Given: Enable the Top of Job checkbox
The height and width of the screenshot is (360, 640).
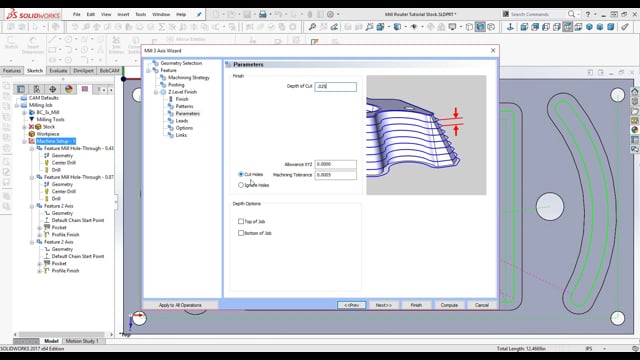Looking at the screenshot, I should [241, 221].
